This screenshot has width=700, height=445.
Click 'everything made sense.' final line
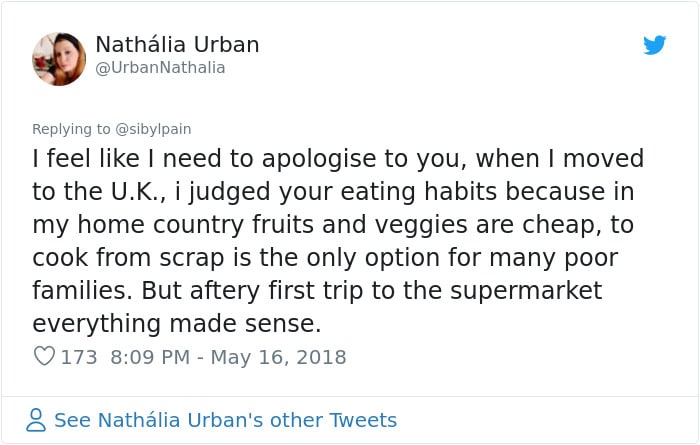(177, 324)
